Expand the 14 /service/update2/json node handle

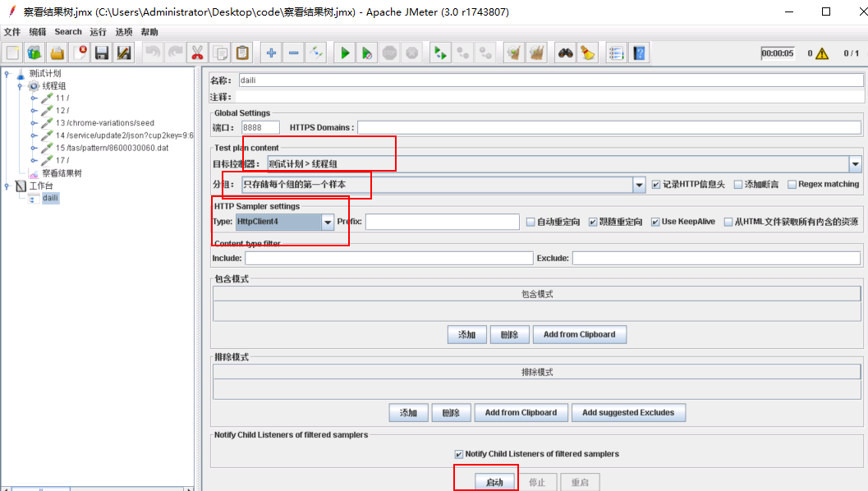click(x=34, y=135)
